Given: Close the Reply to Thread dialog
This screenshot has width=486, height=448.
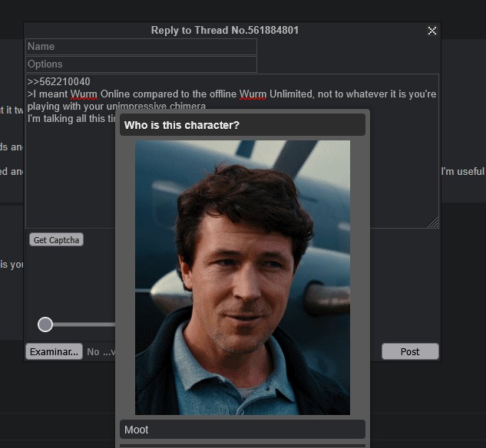Looking at the screenshot, I should pos(431,31).
